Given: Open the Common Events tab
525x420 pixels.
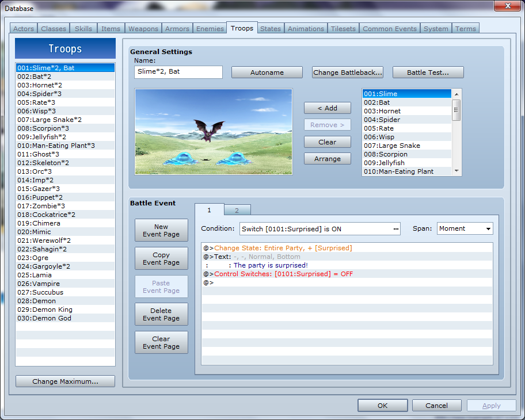Looking at the screenshot, I should 389,29.
